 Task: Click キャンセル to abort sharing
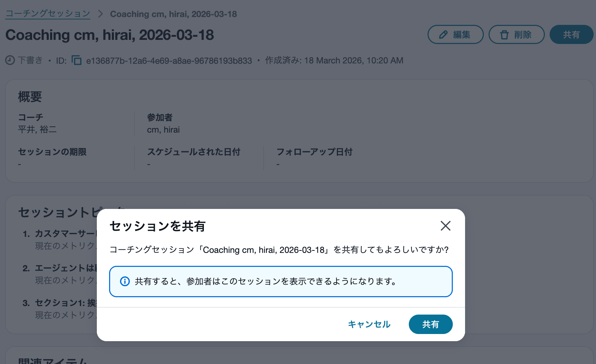coord(369,324)
